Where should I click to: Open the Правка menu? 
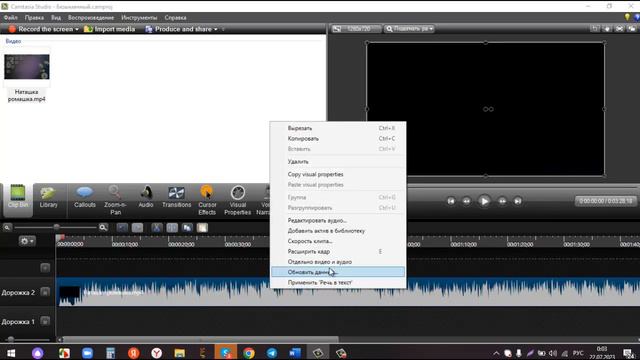click(x=34, y=18)
